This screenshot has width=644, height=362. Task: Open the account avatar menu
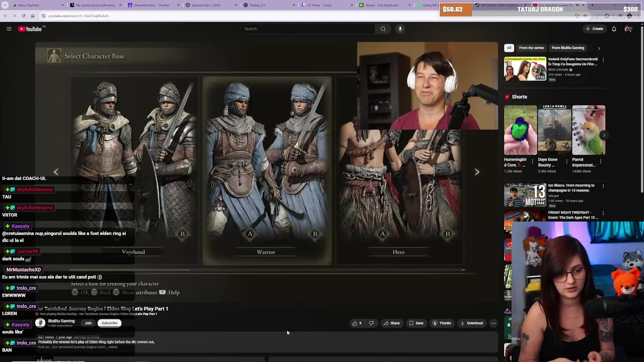(x=628, y=29)
